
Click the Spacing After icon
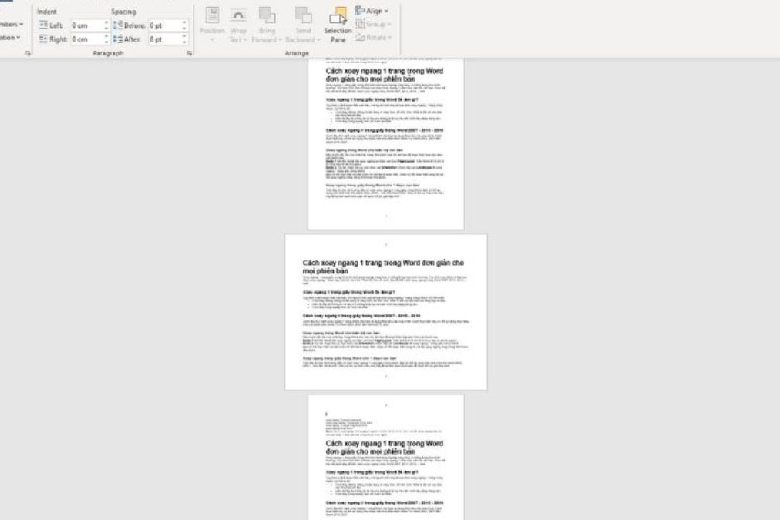(118, 39)
